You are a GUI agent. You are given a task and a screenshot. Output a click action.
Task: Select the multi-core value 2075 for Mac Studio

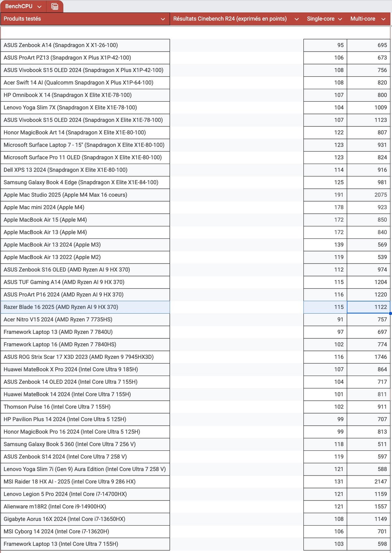[368, 195]
